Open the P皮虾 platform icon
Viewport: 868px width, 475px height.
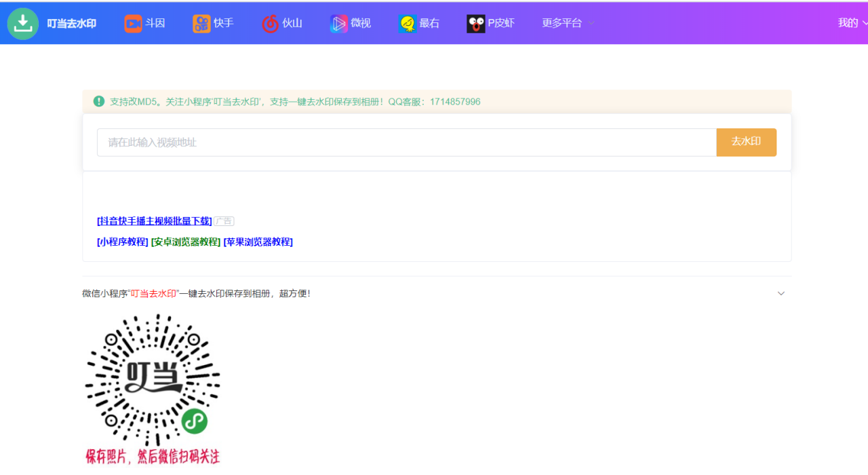point(476,22)
